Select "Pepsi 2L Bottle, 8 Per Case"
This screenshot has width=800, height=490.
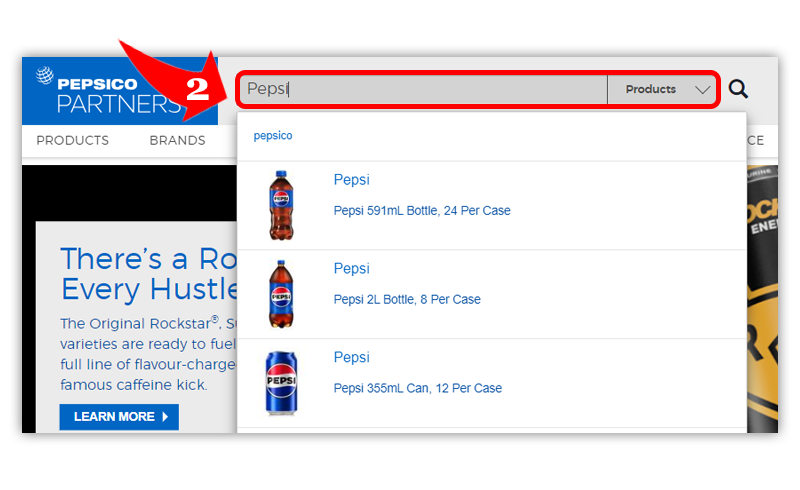coord(406,300)
